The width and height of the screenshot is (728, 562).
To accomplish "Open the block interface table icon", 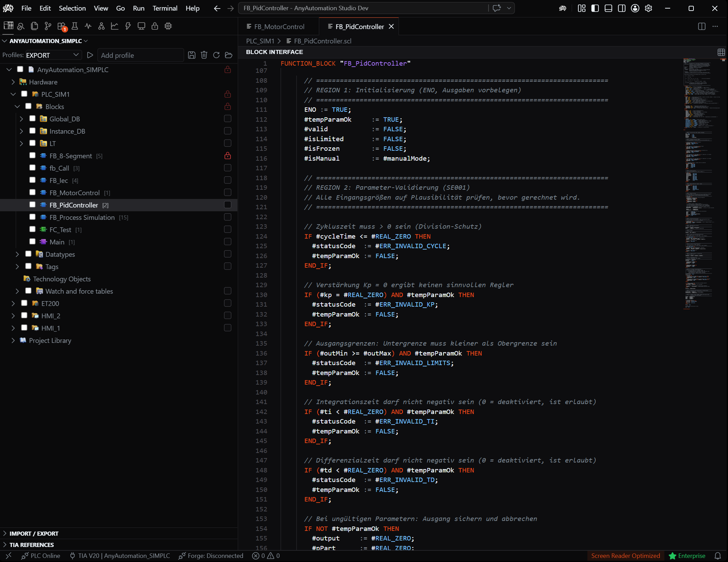I will (721, 52).
